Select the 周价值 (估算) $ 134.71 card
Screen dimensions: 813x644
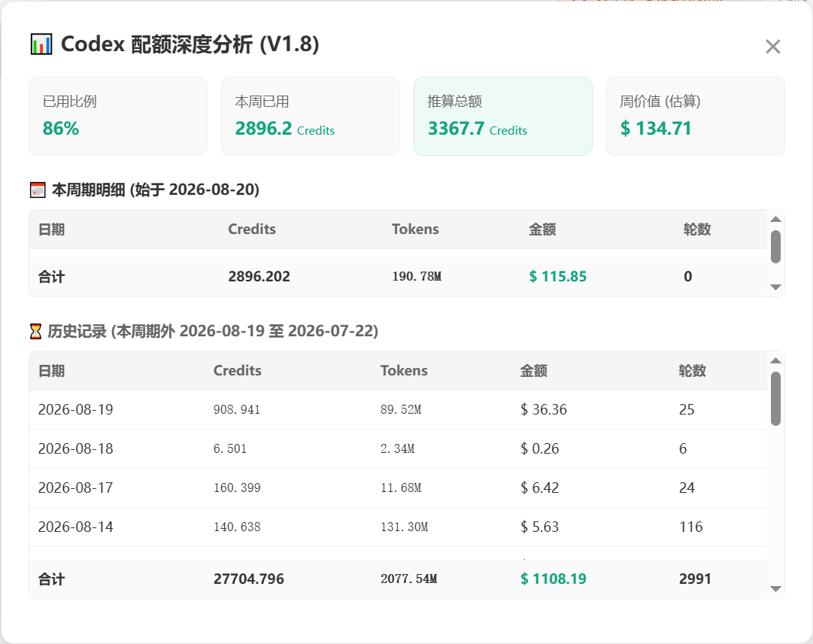(x=696, y=116)
